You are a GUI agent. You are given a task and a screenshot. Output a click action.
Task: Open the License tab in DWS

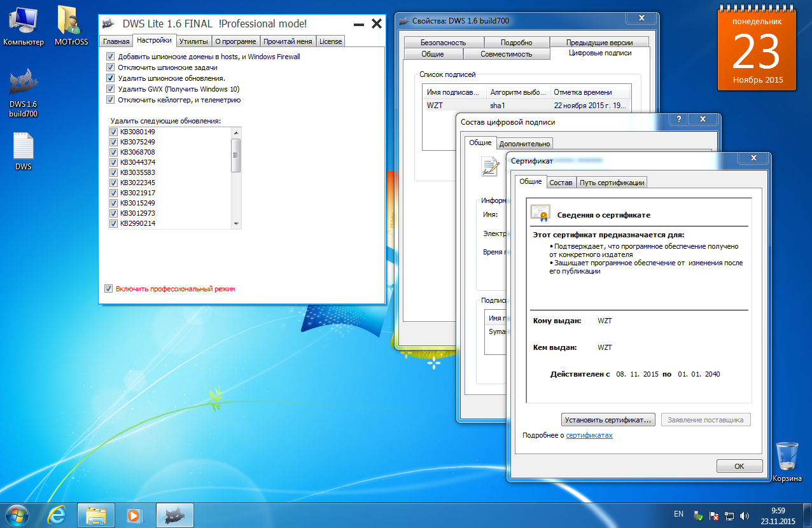tap(331, 41)
